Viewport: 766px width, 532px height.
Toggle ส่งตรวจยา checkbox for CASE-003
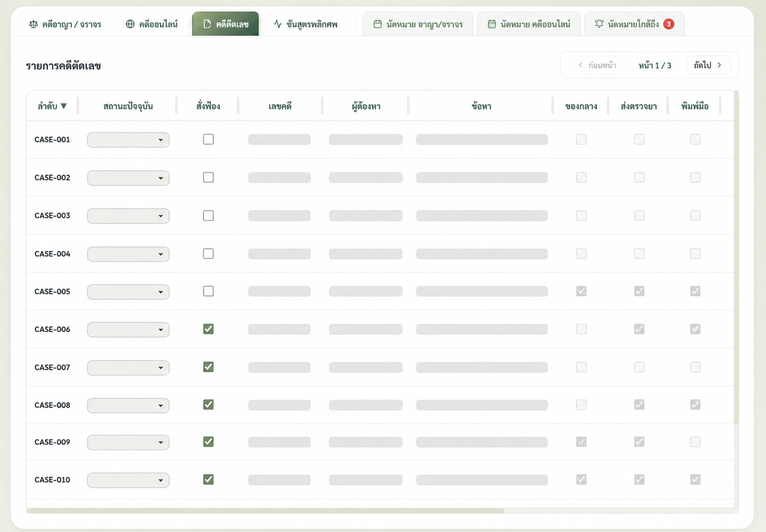[639, 215]
